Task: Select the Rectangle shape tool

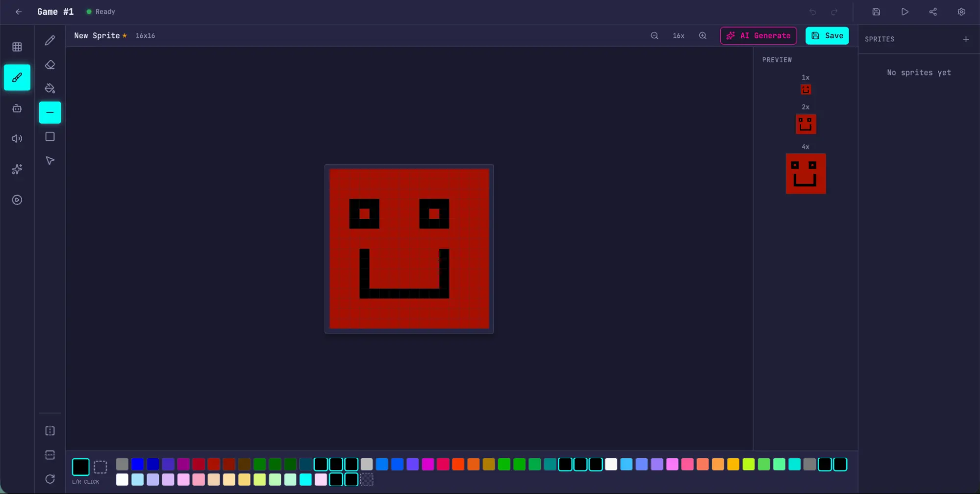Action: point(50,137)
